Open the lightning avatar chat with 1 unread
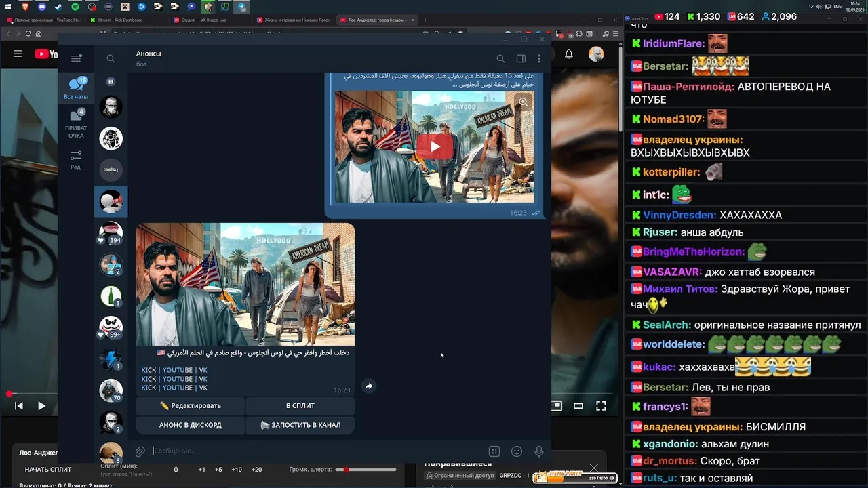Screen dimensions: 868x488 pyautogui.click(x=111, y=359)
